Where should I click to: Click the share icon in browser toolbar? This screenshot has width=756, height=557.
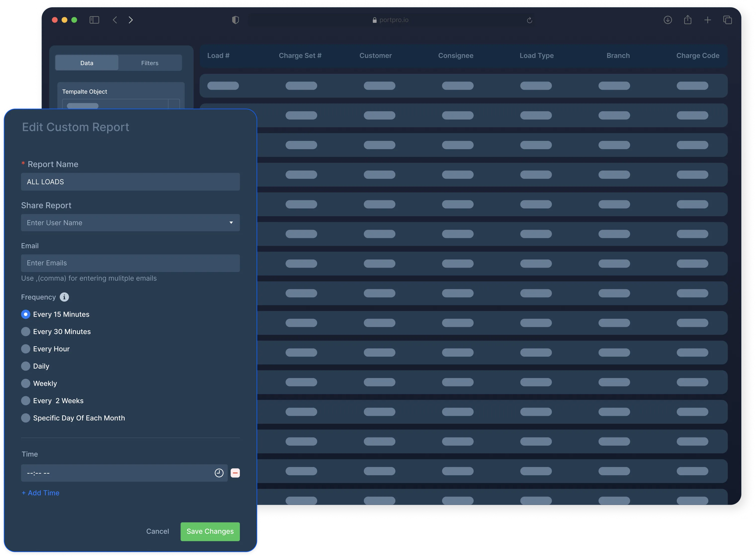pyautogui.click(x=688, y=20)
